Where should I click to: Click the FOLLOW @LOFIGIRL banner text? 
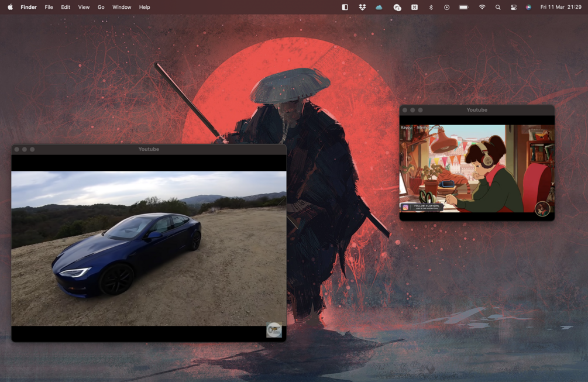pyautogui.click(x=427, y=207)
